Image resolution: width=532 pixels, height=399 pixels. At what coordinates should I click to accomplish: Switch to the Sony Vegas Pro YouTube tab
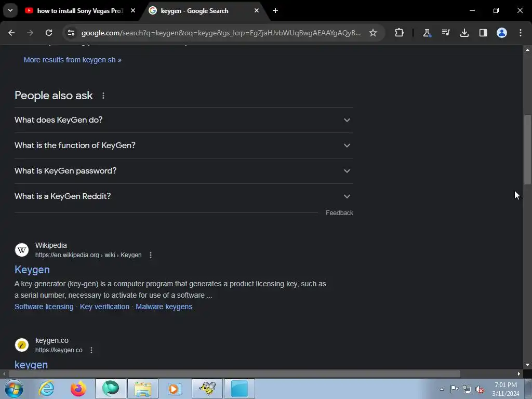coord(79,11)
